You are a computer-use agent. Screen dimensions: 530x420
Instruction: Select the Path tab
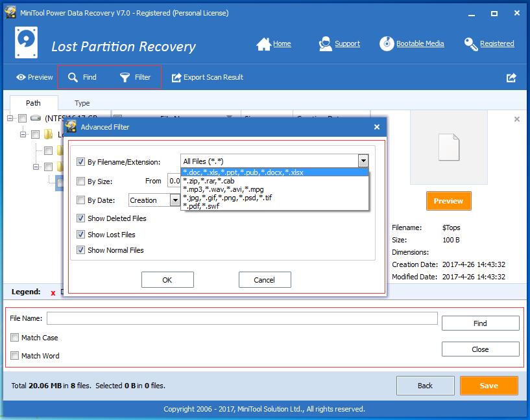pyautogui.click(x=33, y=103)
